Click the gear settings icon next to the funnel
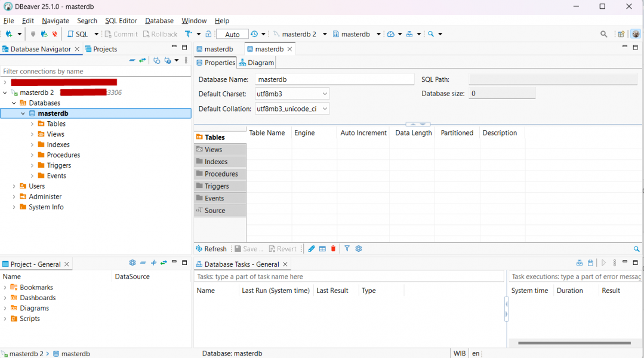Viewport: 644px width, 358px height. tap(359, 249)
